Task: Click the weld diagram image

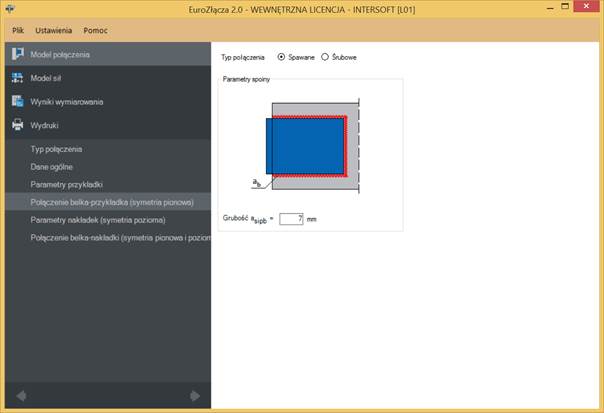Action: click(307, 146)
